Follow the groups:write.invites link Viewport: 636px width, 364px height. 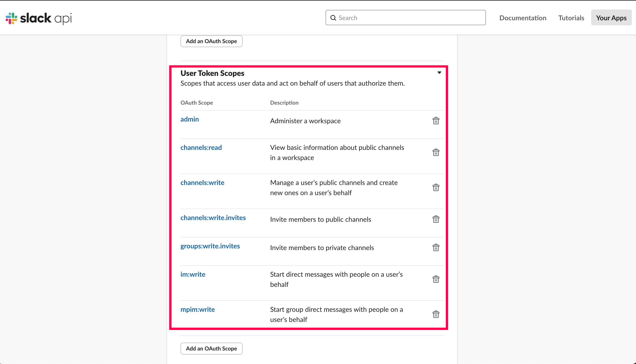click(x=210, y=246)
